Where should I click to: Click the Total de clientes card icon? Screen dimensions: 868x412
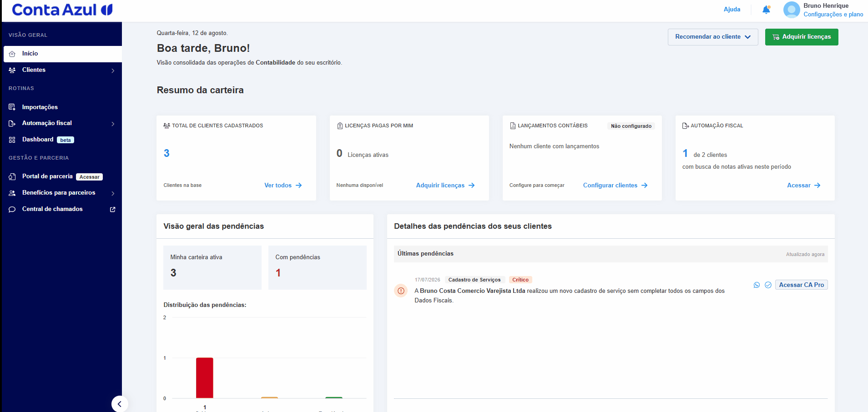167,126
